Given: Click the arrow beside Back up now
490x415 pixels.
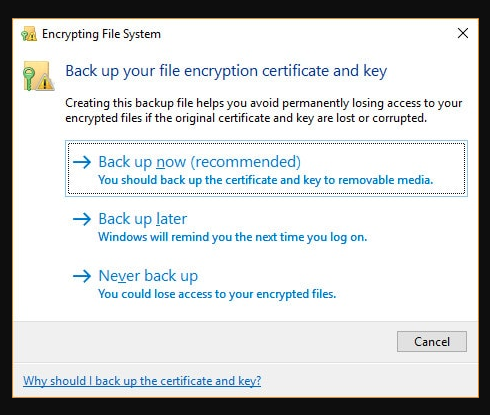Looking at the screenshot, I should [82, 162].
